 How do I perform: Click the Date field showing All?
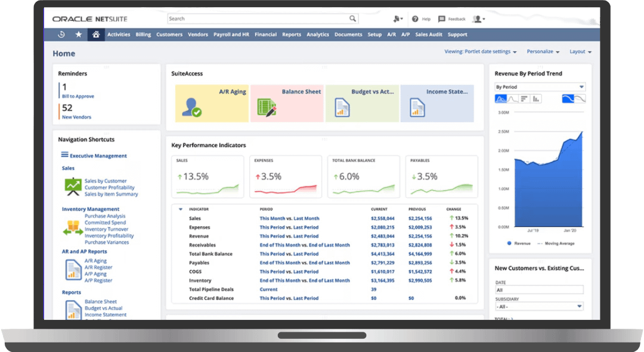pyautogui.click(x=539, y=290)
